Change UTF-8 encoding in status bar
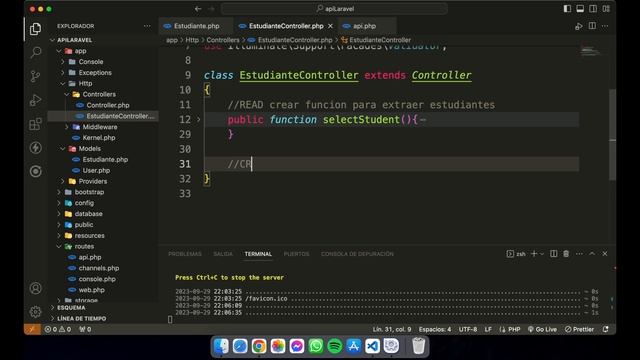640x360 pixels. 468,329
